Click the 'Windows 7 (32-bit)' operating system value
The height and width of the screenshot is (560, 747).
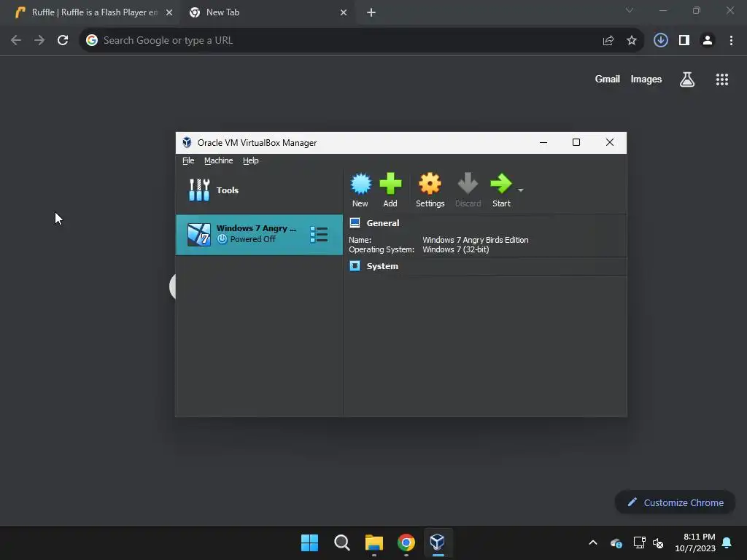pyautogui.click(x=456, y=249)
